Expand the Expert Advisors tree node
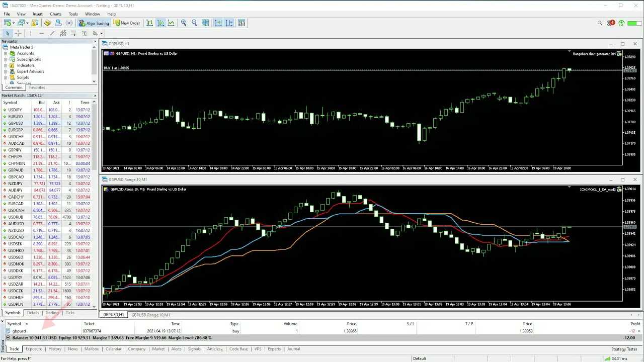This screenshot has width=644, height=362. [6, 71]
